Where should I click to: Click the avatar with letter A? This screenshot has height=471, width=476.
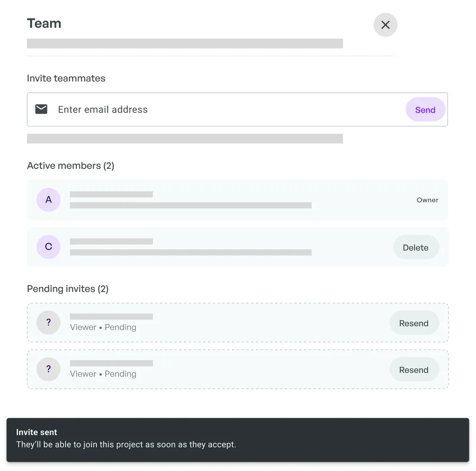coord(48,200)
